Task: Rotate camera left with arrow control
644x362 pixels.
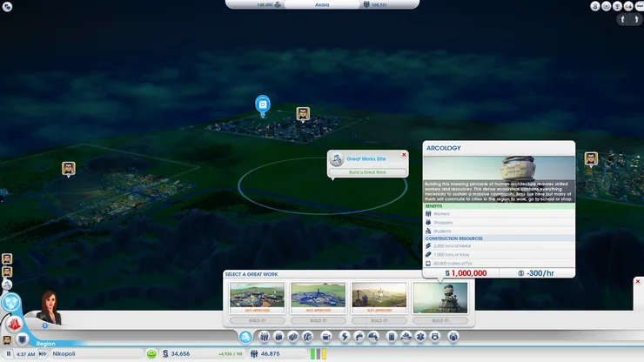Action: click(x=622, y=19)
